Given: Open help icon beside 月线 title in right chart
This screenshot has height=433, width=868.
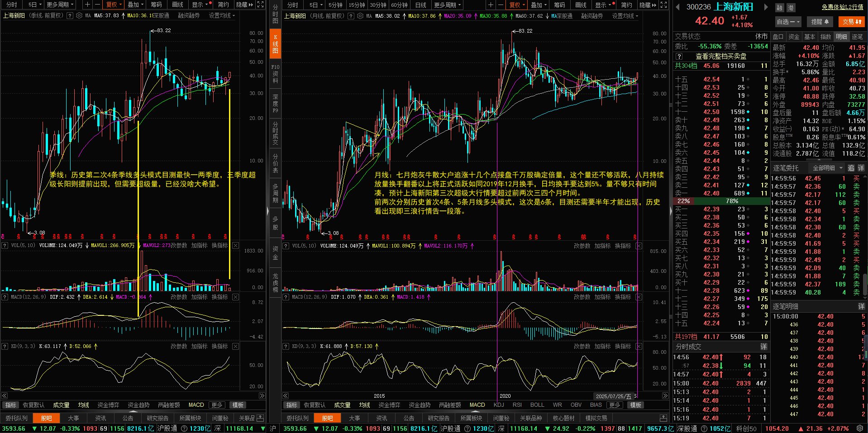Looking at the screenshot, I should coord(351,16).
